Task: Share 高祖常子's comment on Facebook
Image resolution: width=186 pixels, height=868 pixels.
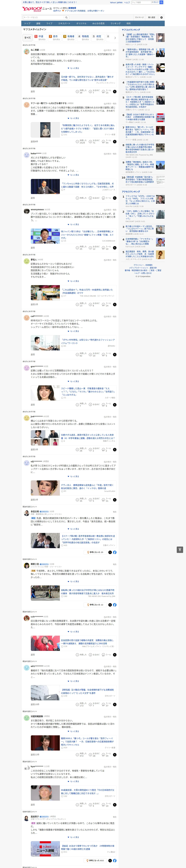Action: coord(115,861)
